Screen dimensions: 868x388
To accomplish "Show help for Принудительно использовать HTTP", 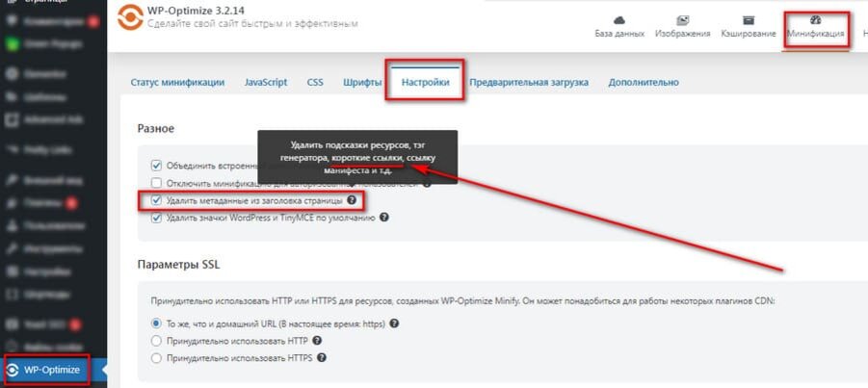I will [317, 341].
